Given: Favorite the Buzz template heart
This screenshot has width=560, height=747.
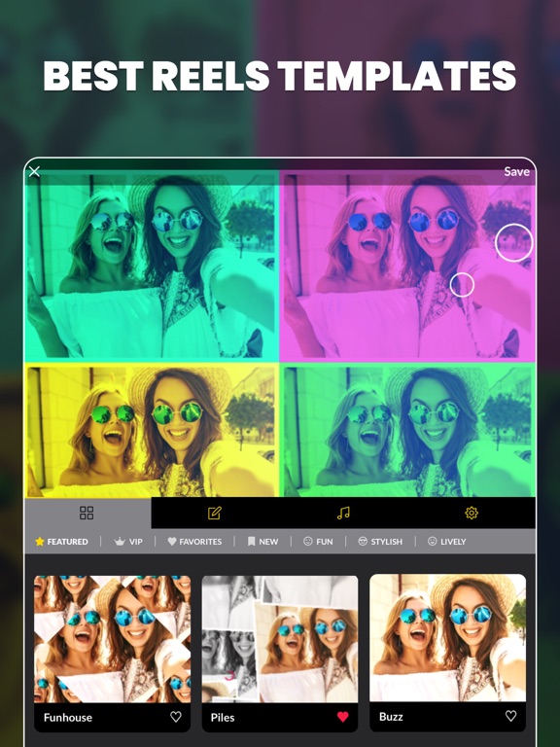Looking at the screenshot, I should (511, 716).
